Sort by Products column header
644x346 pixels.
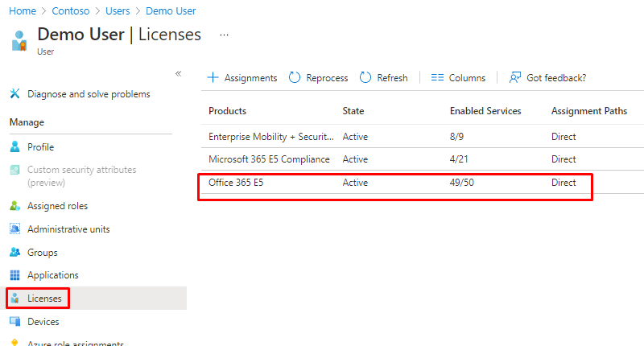click(x=227, y=111)
